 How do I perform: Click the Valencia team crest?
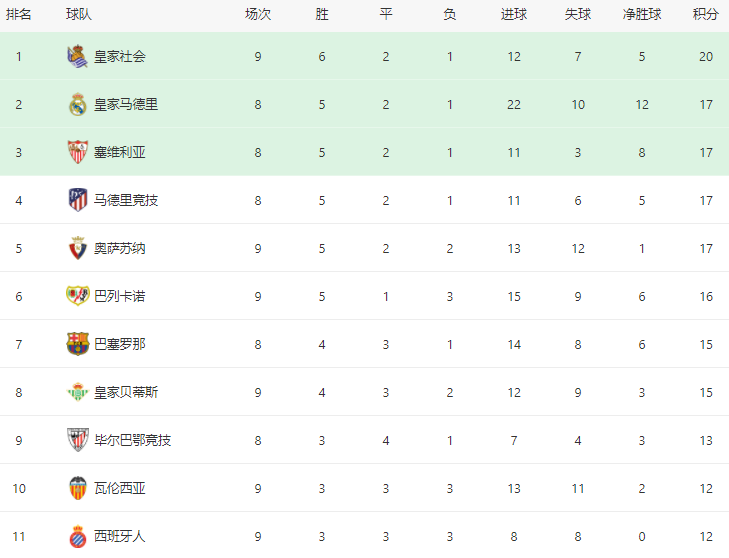coord(78,488)
